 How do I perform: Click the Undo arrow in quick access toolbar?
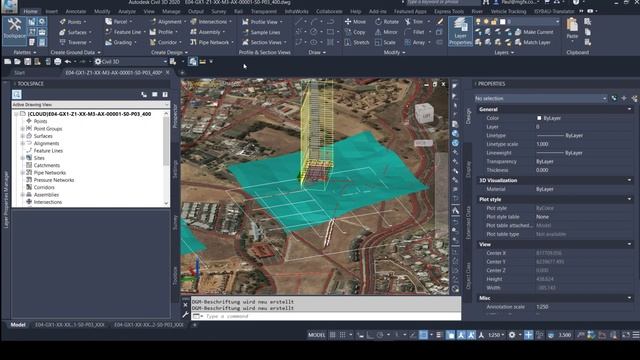pyautogui.click(x=68, y=62)
